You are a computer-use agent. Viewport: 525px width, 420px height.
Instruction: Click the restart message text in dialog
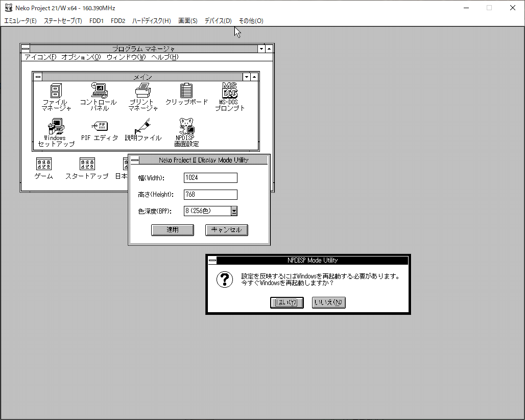320,279
